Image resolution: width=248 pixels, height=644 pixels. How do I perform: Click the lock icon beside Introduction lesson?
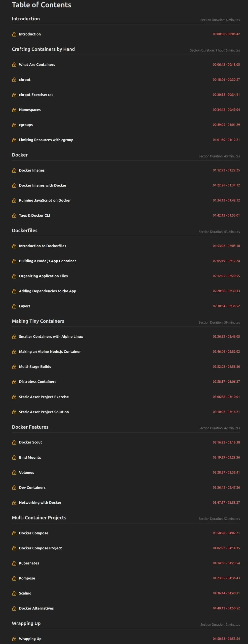click(14, 34)
